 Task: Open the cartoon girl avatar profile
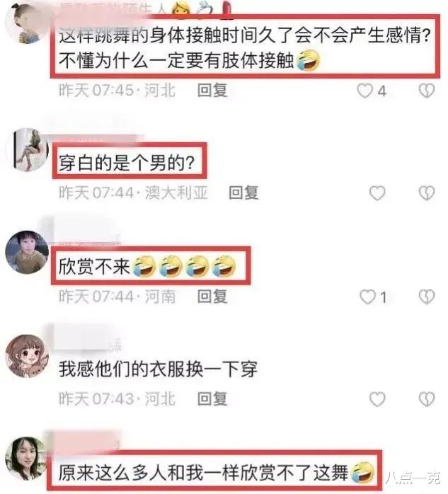[27, 356]
